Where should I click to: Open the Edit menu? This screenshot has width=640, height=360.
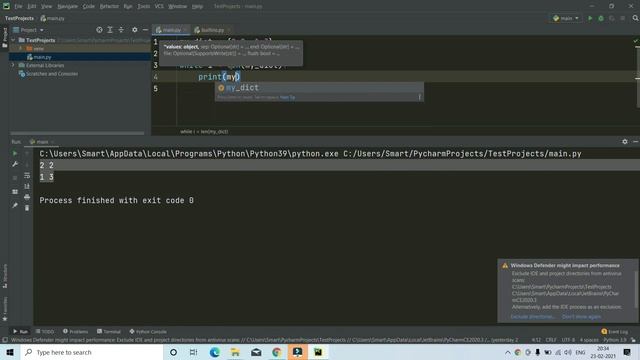pos(31,7)
